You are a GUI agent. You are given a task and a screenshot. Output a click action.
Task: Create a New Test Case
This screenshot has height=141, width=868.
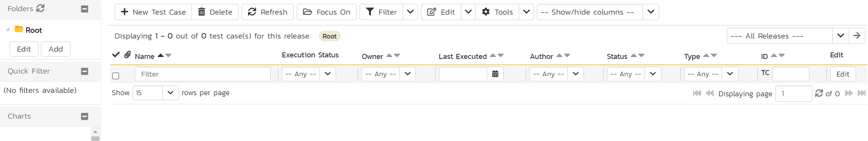point(153,12)
